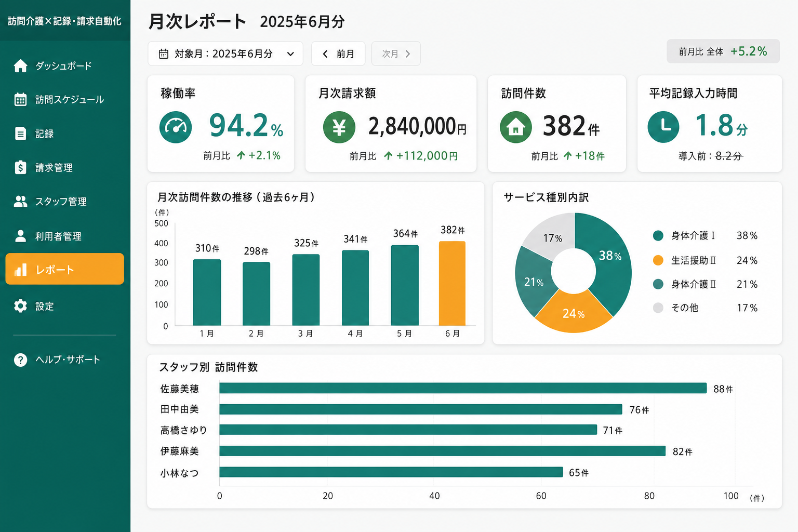Click the disabled 次月 button
798x532 pixels.
point(396,54)
